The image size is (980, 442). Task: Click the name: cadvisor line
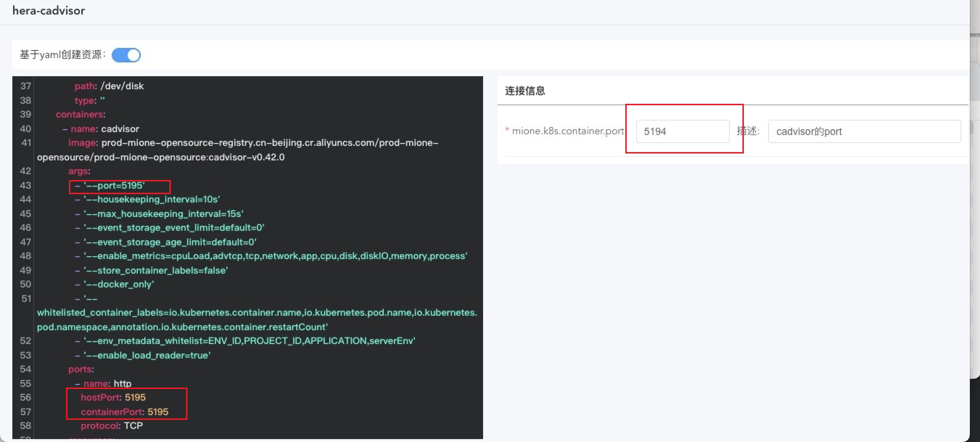(x=101, y=129)
